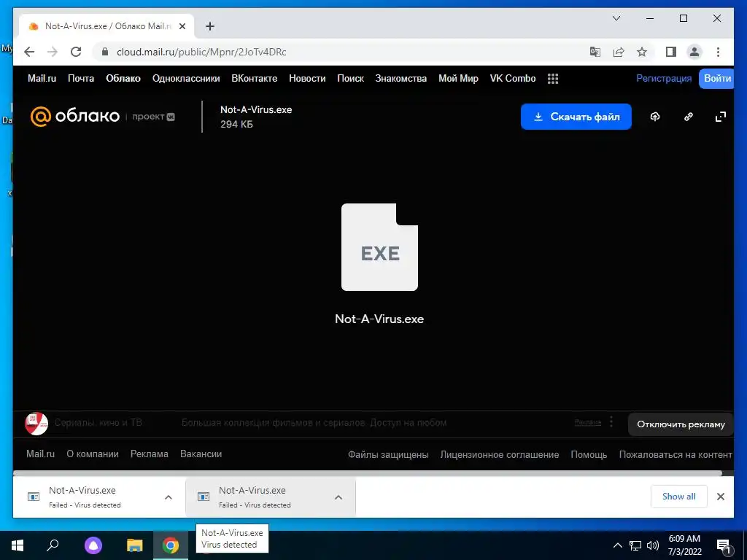Open Alice assistant in taskbar
This screenshot has width=747, height=560.
tap(93, 545)
